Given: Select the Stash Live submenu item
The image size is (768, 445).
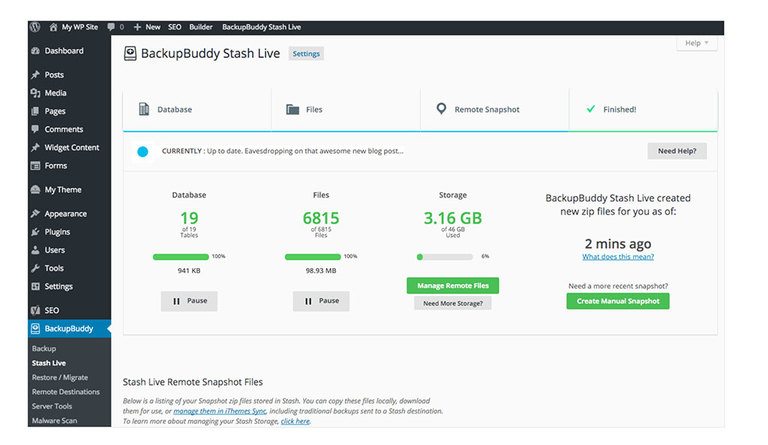Looking at the screenshot, I should tap(48, 363).
